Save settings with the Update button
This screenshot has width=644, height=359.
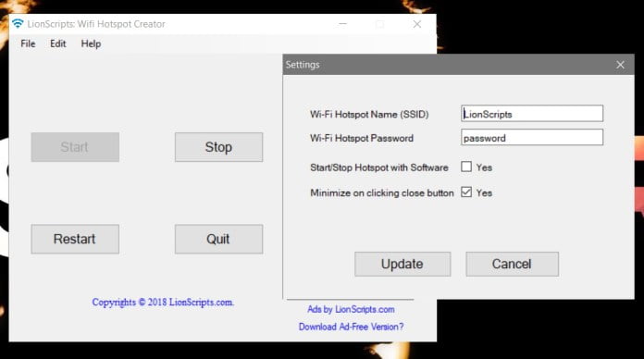click(x=402, y=264)
